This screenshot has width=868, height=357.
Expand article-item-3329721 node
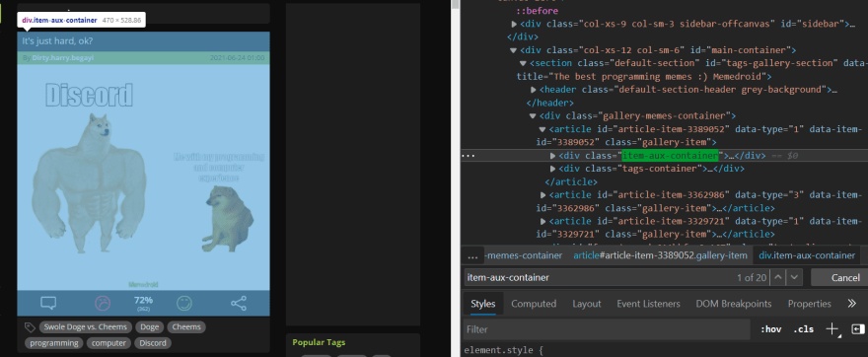pos(543,221)
